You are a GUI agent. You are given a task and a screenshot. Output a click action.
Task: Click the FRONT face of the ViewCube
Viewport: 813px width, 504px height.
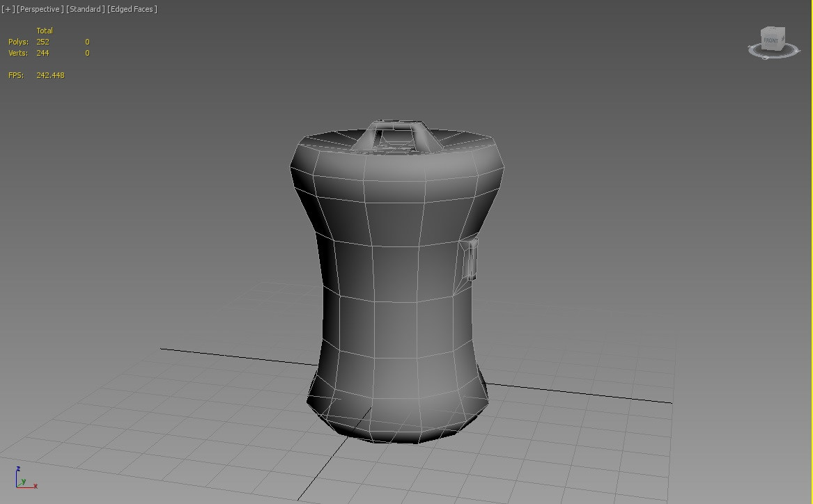(x=771, y=41)
